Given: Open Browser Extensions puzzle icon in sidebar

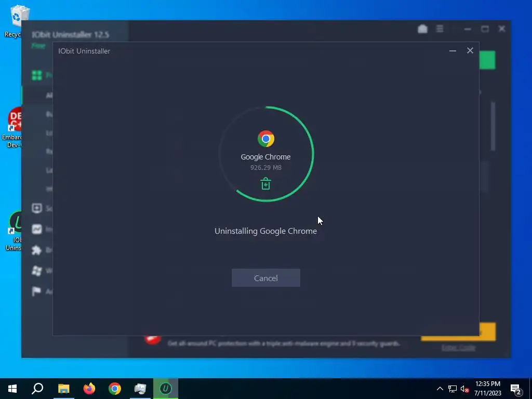Looking at the screenshot, I should click(x=36, y=250).
